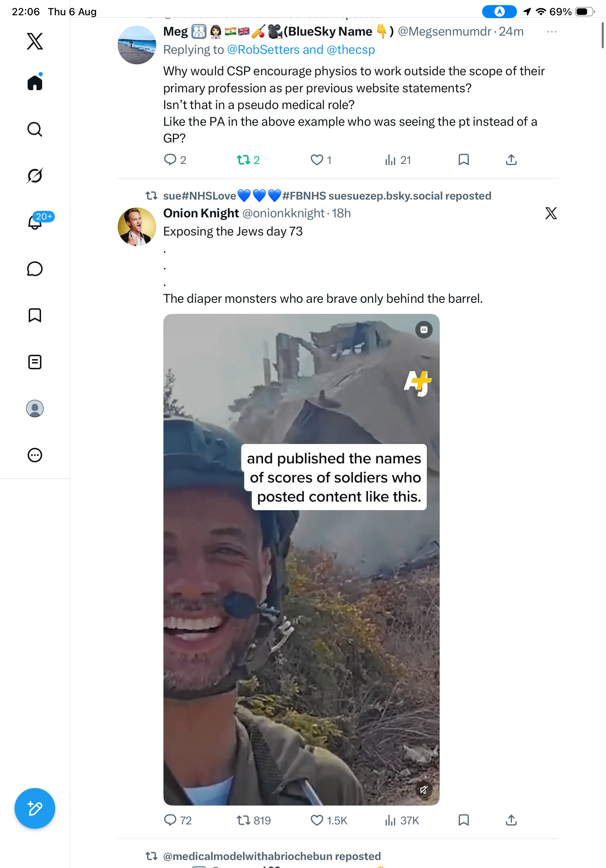
Task: Open share menu on Onion Knight post
Action: pos(511,820)
